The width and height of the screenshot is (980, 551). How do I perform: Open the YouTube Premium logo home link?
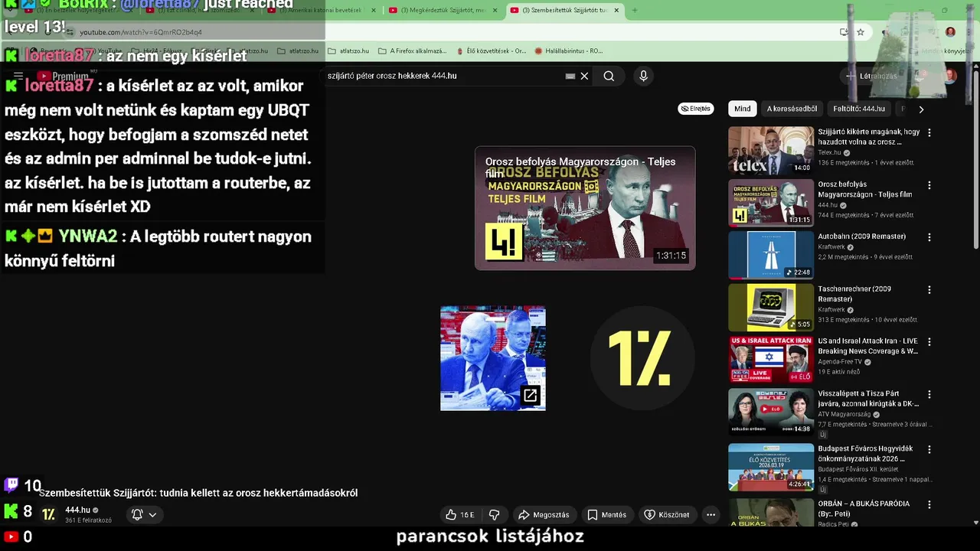coord(64,76)
